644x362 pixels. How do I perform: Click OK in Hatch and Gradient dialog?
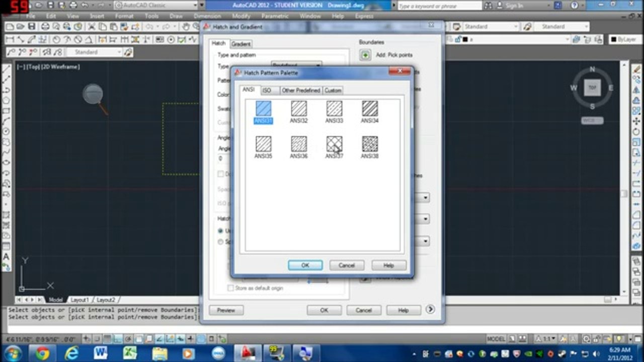pos(324,310)
